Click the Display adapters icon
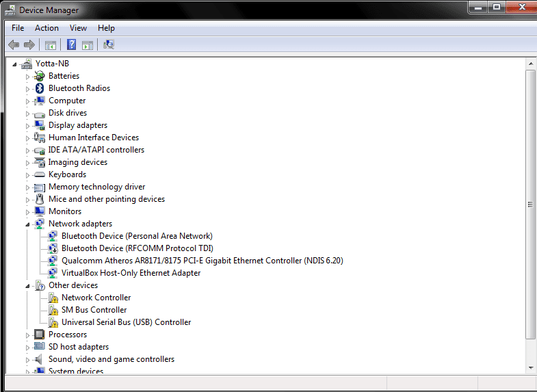Image resolution: width=537 pixels, height=392 pixels. [40, 125]
